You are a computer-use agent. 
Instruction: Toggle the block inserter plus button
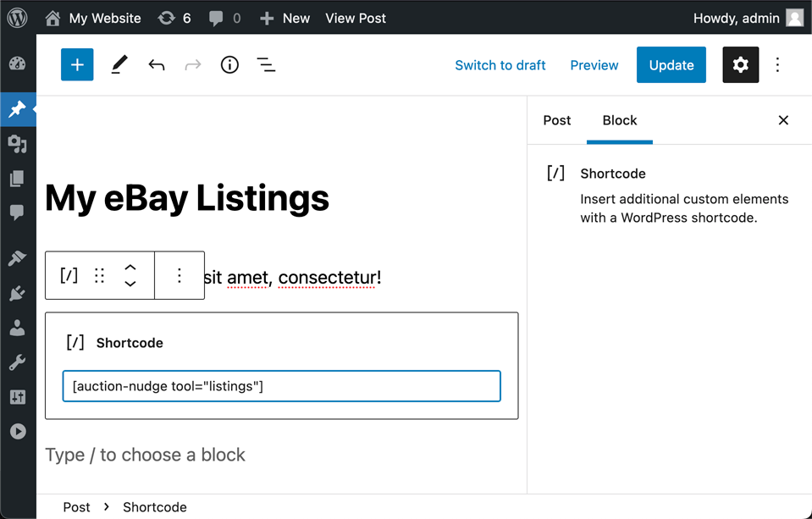point(77,64)
